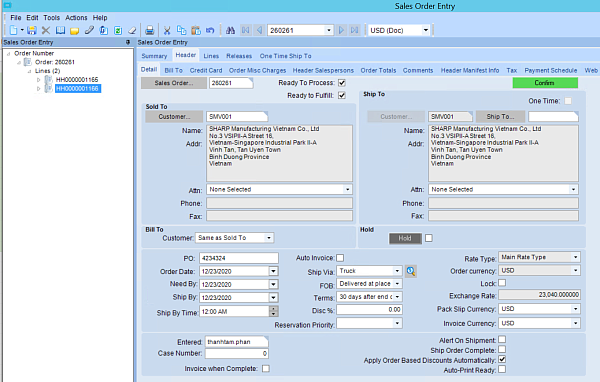Enable Ship Order Complete checkbox
Screen dimensions: 600x382
click(502, 349)
